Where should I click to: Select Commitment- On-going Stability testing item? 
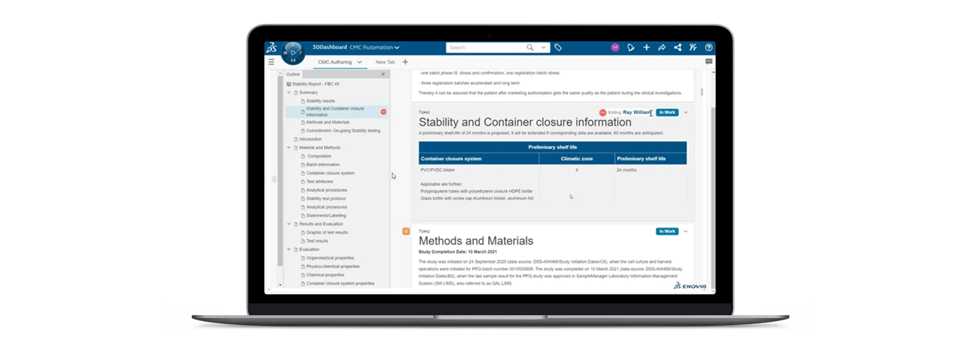(343, 131)
